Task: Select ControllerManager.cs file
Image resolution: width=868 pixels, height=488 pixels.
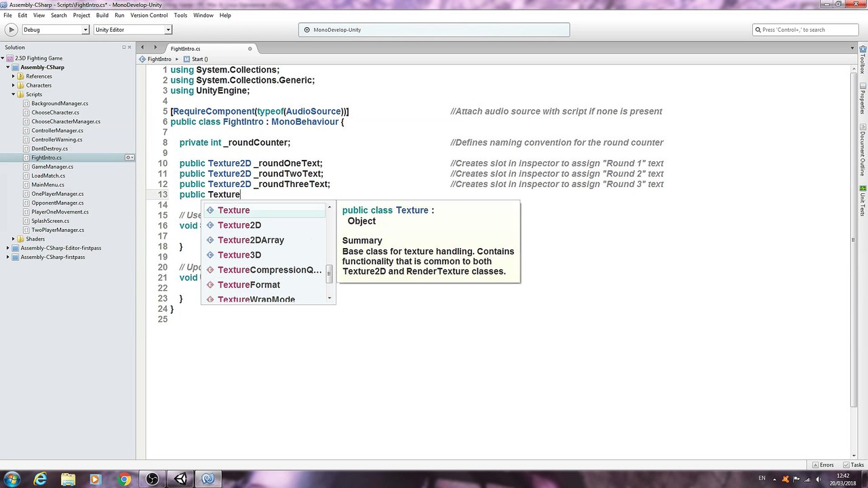Action: [57, 131]
